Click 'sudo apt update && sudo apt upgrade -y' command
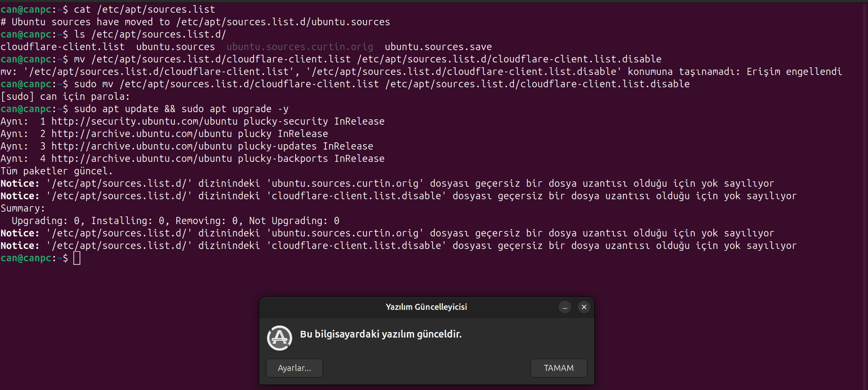This screenshot has height=390, width=868. 181,109
